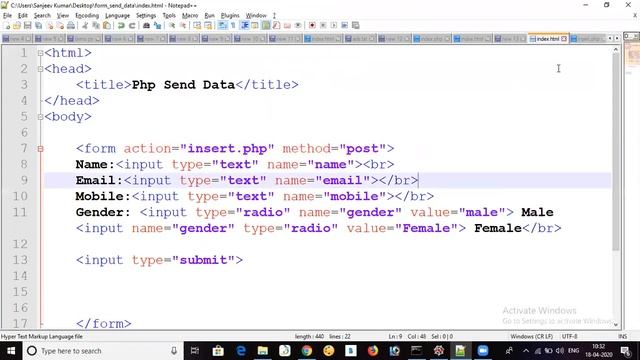Click the Zoom In toolbar icon

(172, 25)
